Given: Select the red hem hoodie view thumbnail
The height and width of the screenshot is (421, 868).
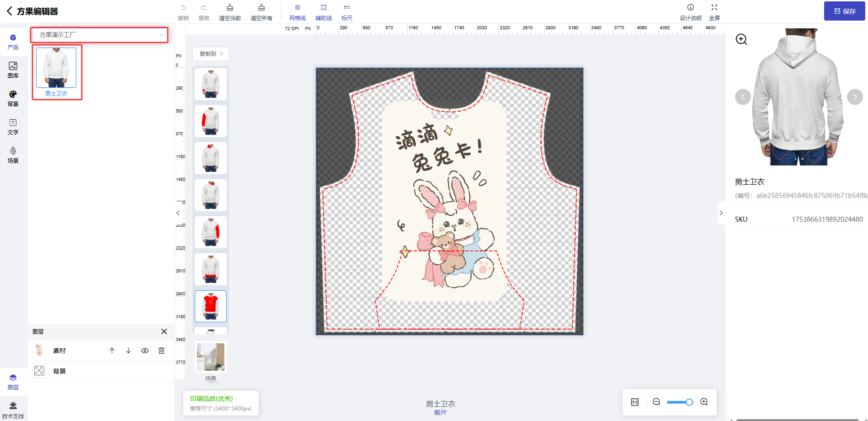Looking at the screenshot, I should tap(211, 269).
